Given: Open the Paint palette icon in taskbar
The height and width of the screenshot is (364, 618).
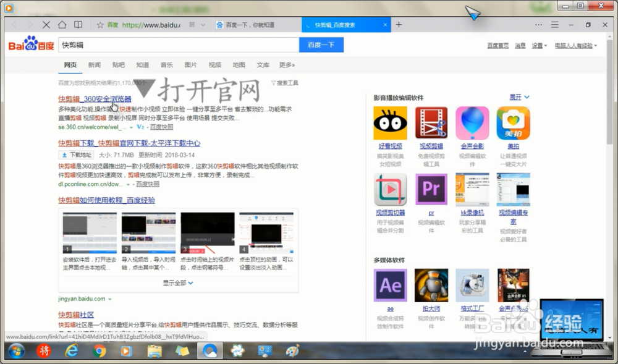Looking at the screenshot, I should point(292,350).
